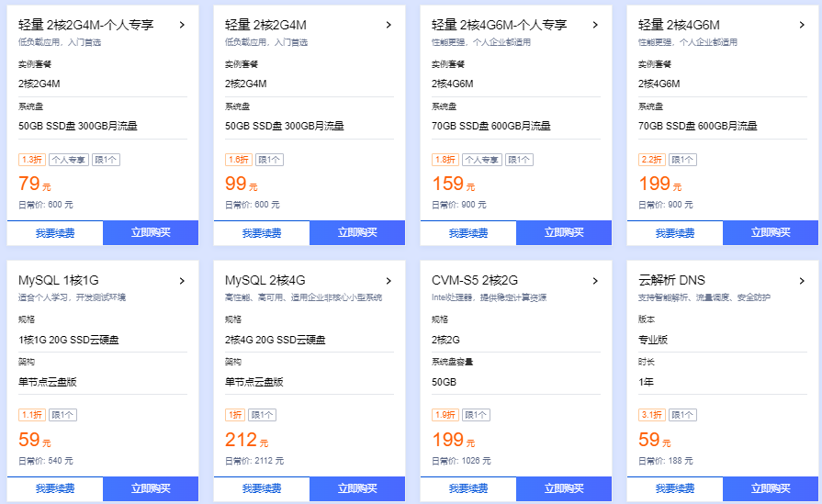Open the 云解析 DNS title link

[671, 280]
